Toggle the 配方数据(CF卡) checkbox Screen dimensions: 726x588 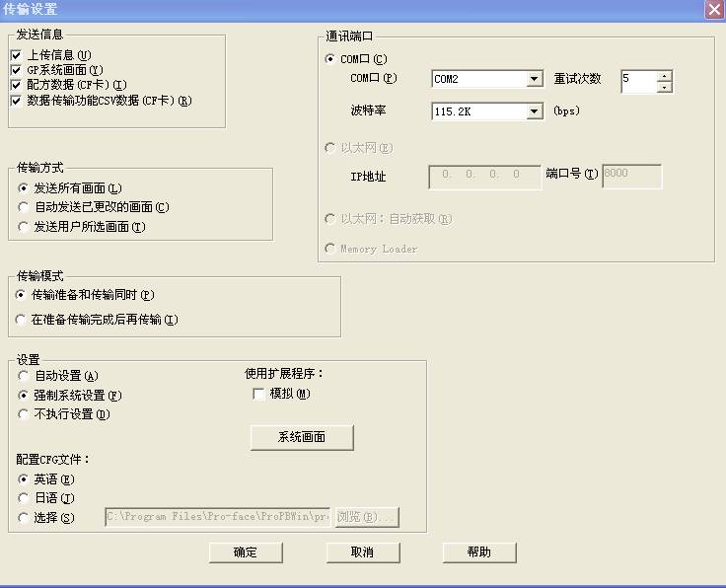pos(16,85)
